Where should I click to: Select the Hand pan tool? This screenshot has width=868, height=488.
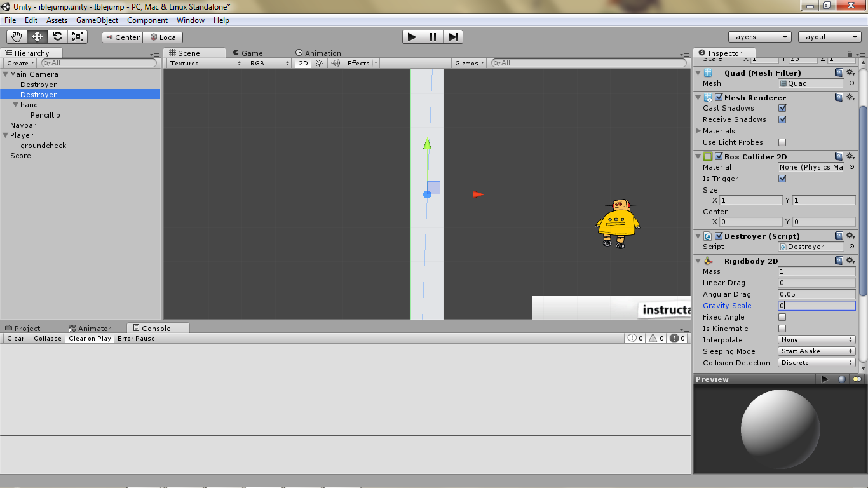pyautogui.click(x=17, y=37)
